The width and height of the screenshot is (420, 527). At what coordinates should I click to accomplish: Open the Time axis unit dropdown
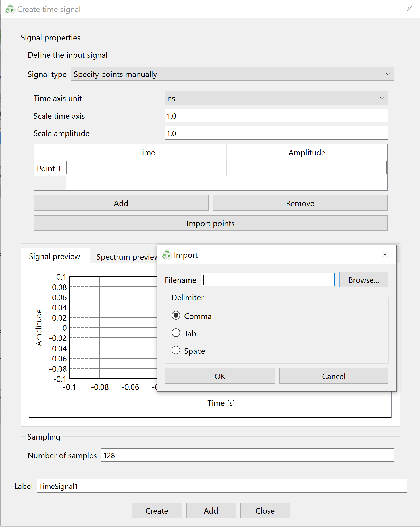[x=276, y=98]
